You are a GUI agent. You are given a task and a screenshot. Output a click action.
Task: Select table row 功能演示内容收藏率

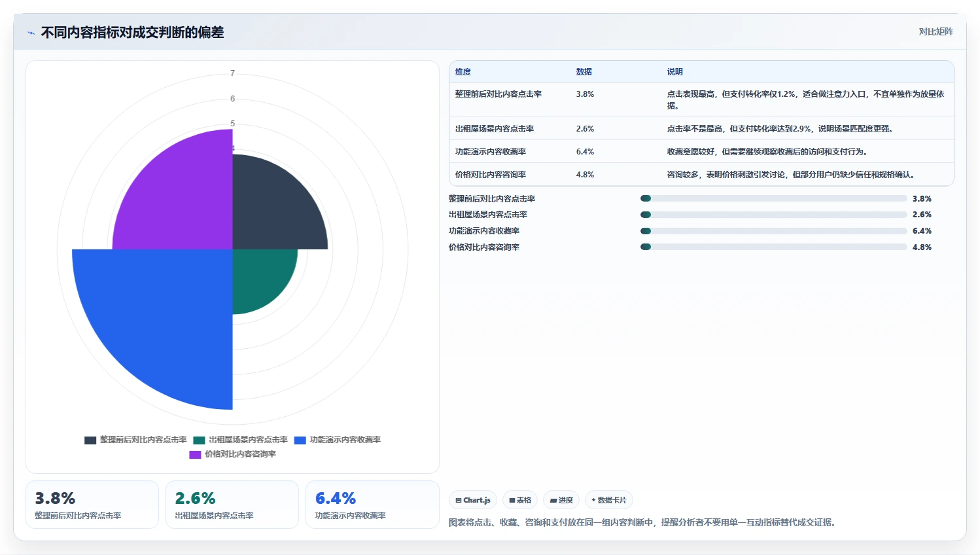(x=701, y=152)
